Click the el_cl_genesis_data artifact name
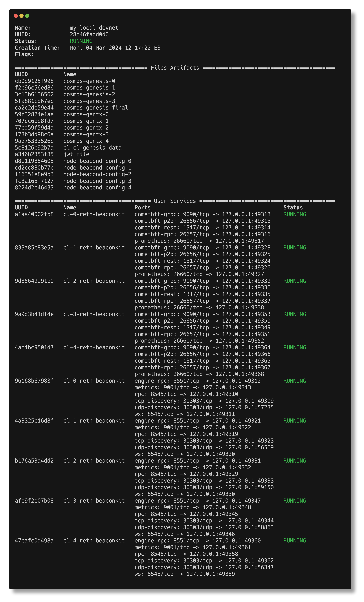This screenshot has height=602, width=364. 92,148
